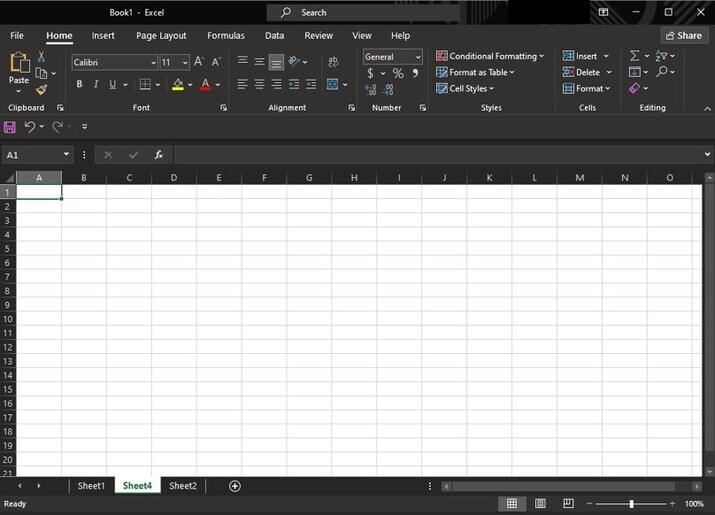The image size is (715, 515).
Task: Open the Name Box dropdown arrow
Action: click(x=66, y=155)
